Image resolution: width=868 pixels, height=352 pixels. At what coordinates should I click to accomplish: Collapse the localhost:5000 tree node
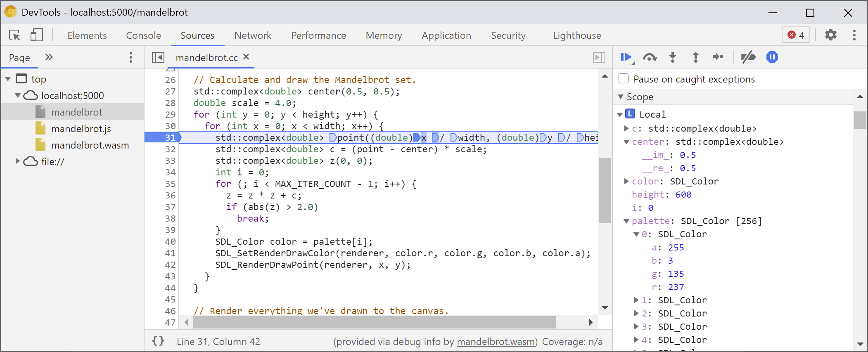click(18, 95)
